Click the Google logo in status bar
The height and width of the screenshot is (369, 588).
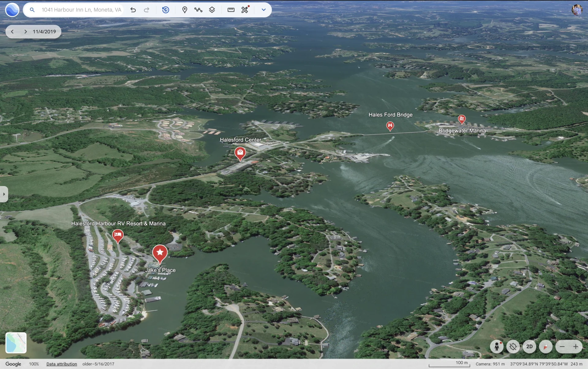pos(13,364)
